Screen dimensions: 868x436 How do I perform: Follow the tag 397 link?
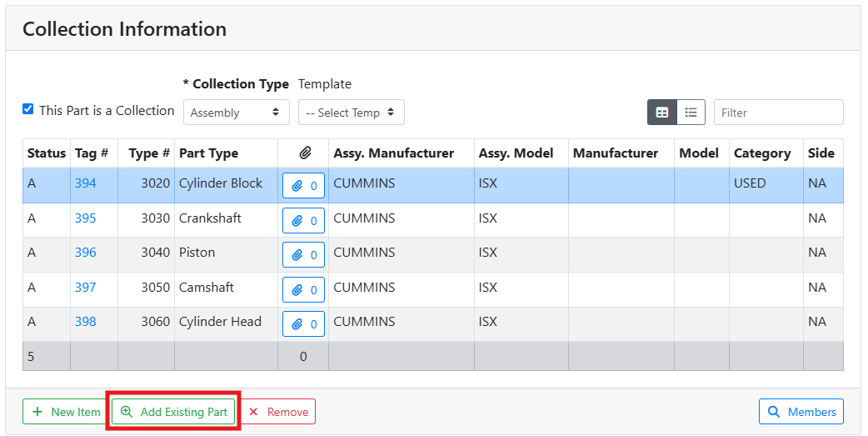(x=85, y=288)
